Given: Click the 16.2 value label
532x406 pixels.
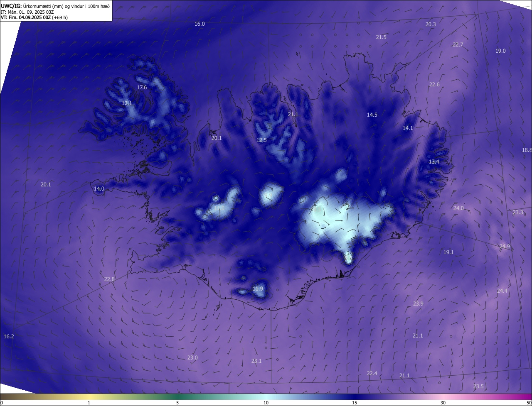Looking at the screenshot, I should coord(9,337).
